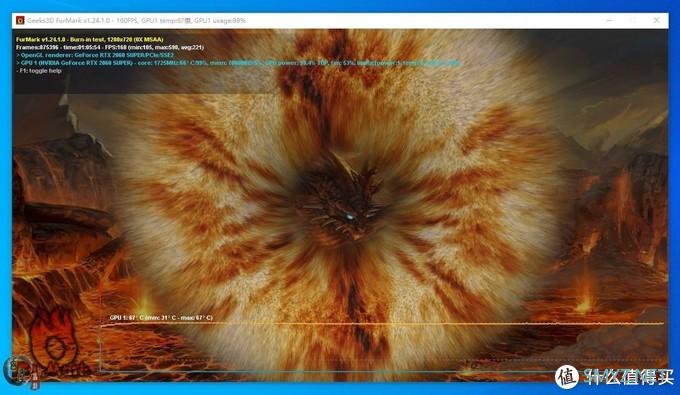
Task: Click the orange temperature curve line in graph
Action: coord(382,324)
